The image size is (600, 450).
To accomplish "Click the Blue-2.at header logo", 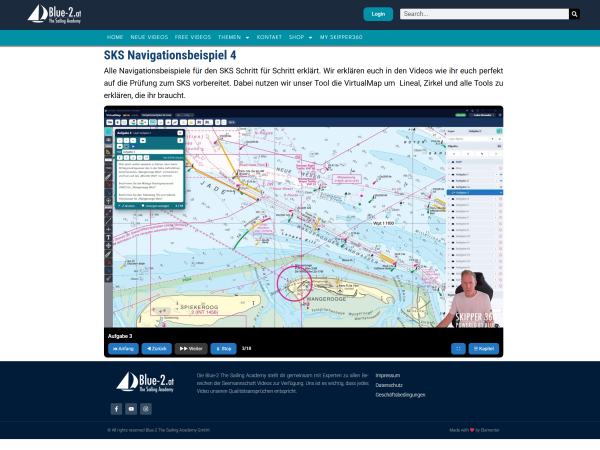I will pyautogui.click(x=54, y=14).
